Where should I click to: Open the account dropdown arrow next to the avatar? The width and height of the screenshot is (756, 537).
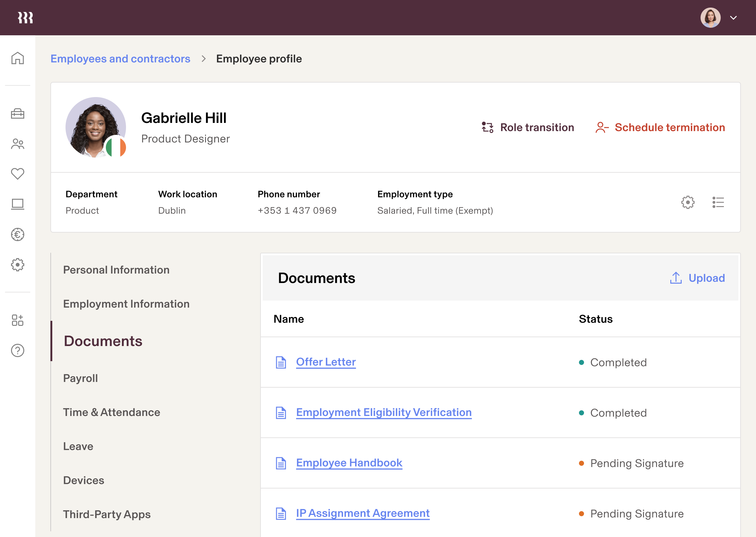pyautogui.click(x=733, y=18)
